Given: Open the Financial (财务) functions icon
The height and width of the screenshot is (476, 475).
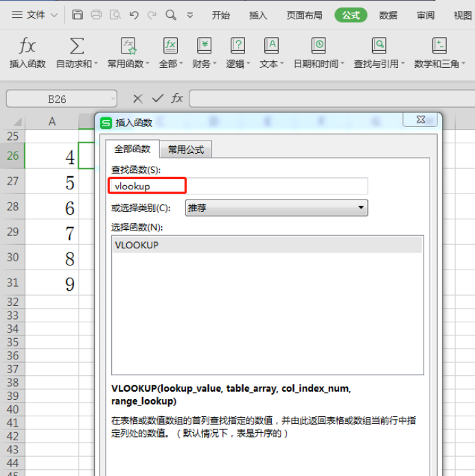Looking at the screenshot, I should 204,47.
